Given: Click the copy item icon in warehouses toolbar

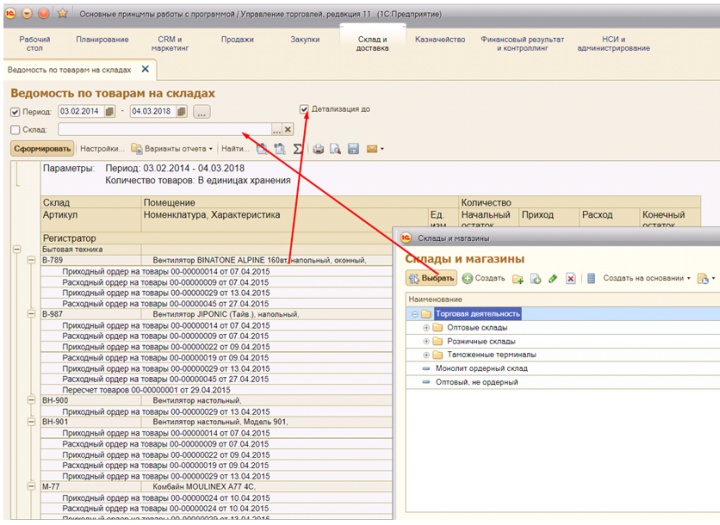Looking at the screenshot, I should coord(535,278).
